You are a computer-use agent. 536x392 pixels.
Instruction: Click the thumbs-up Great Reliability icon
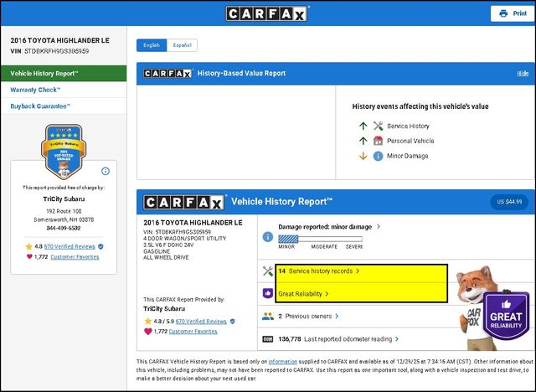tap(268, 294)
